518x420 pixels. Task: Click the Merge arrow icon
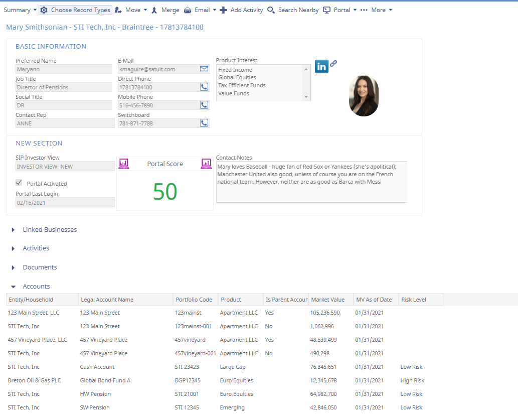click(x=154, y=10)
